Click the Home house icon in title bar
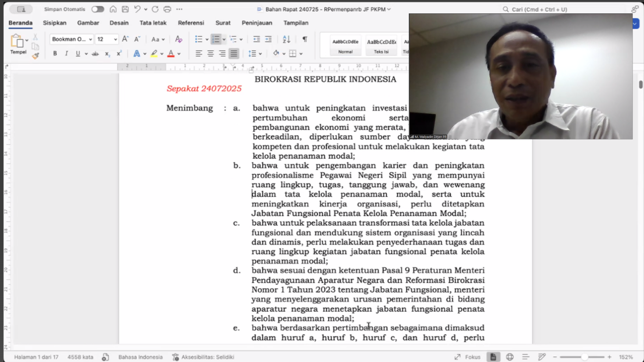Viewport: 644px width, 362px height. (x=113, y=9)
